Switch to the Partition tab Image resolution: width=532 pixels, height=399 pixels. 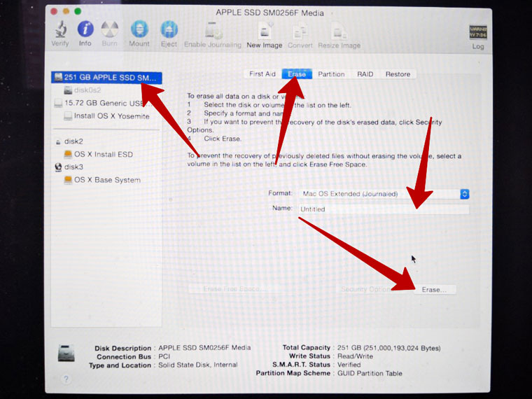(x=331, y=74)
